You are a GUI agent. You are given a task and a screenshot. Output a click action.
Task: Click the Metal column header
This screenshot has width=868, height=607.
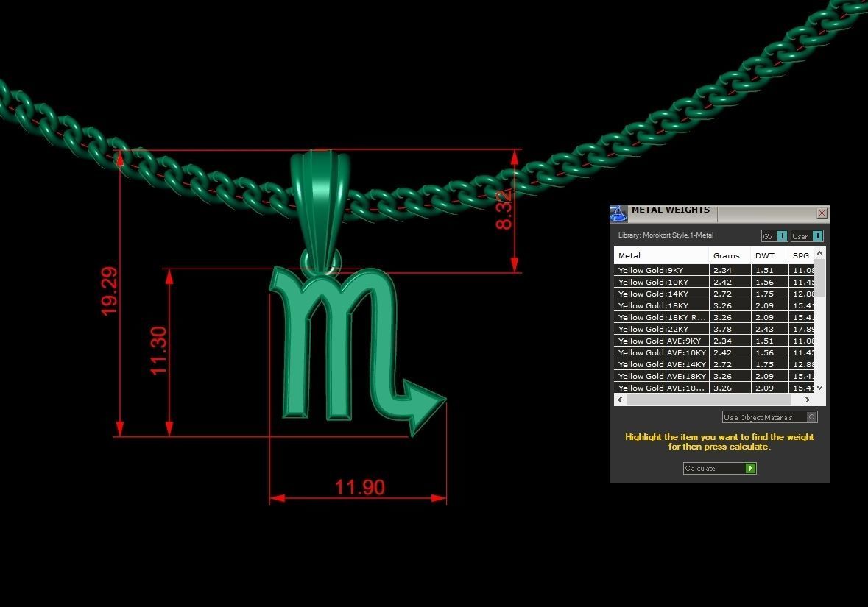(662, 255)
